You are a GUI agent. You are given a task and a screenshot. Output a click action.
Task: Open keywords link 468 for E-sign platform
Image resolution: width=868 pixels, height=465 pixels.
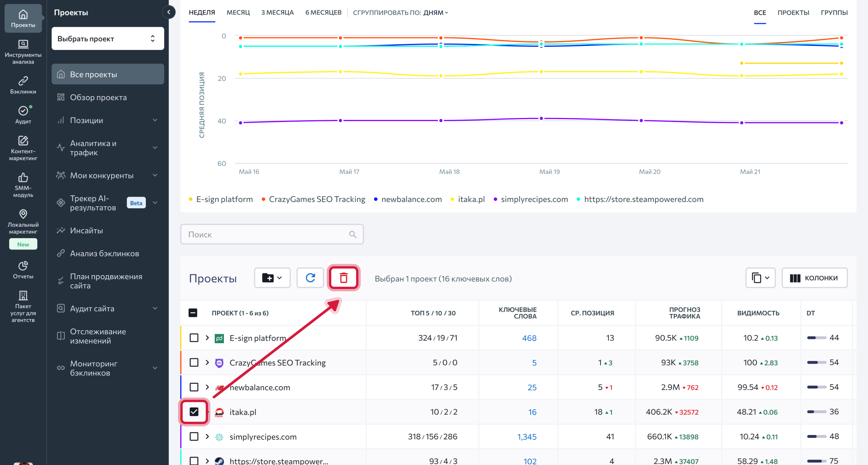[529, 338]
